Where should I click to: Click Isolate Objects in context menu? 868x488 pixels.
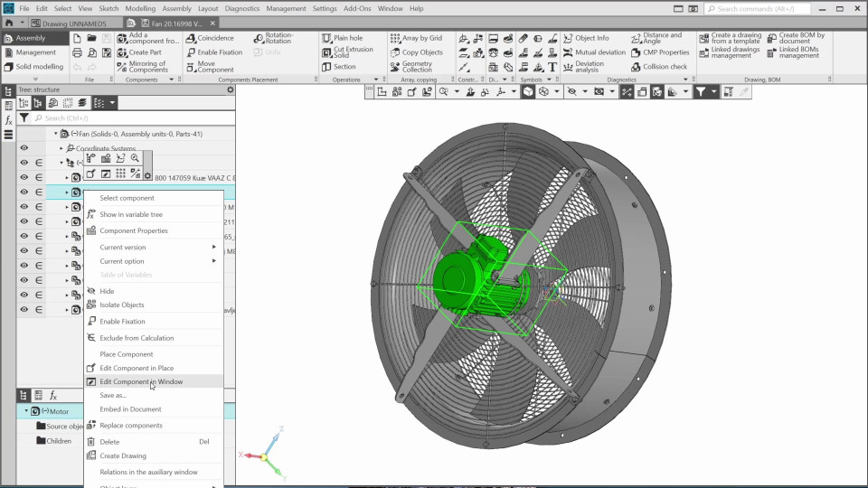[121, 305]
